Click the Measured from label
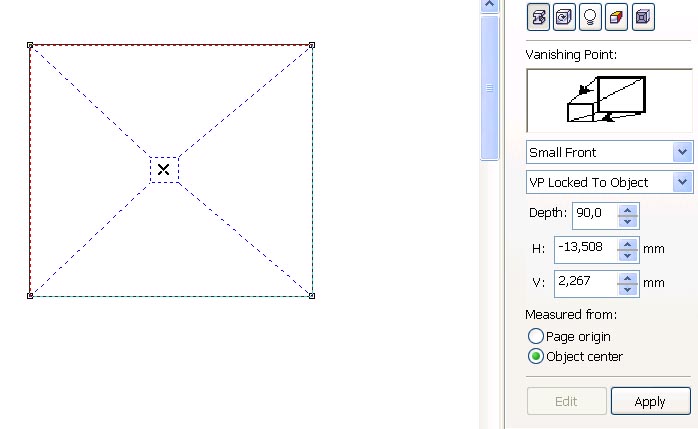This screenshot has width=698, height=429. click(x=571, y=315)
